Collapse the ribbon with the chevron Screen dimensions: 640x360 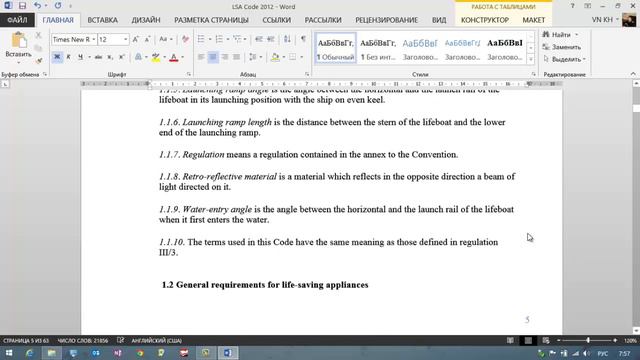point(633,74)
